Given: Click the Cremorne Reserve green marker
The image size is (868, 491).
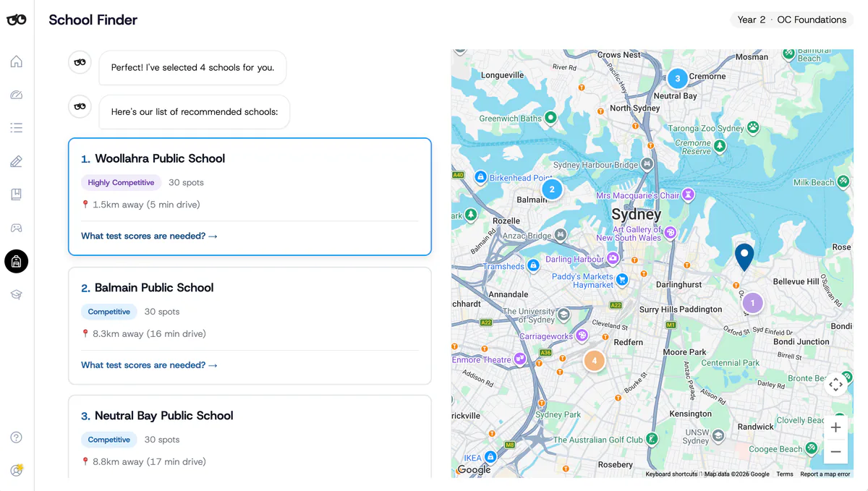Looking at the screenshot, I should 720,147.
